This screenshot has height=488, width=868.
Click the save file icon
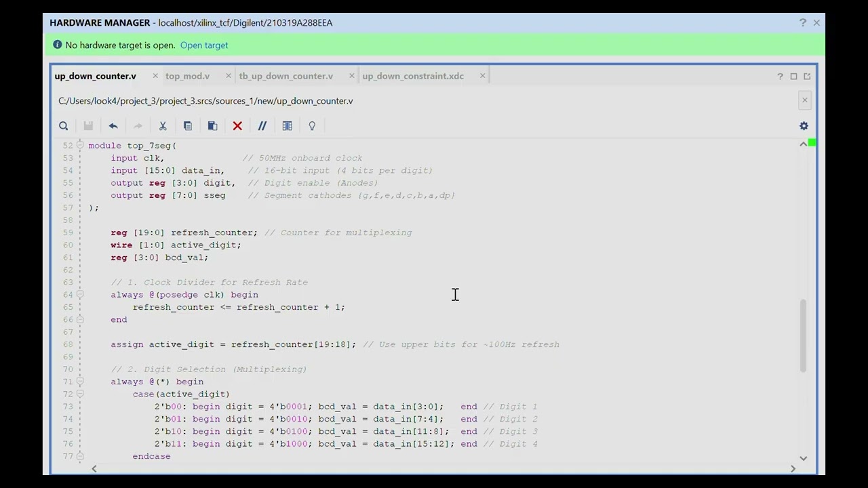point(88,126)
